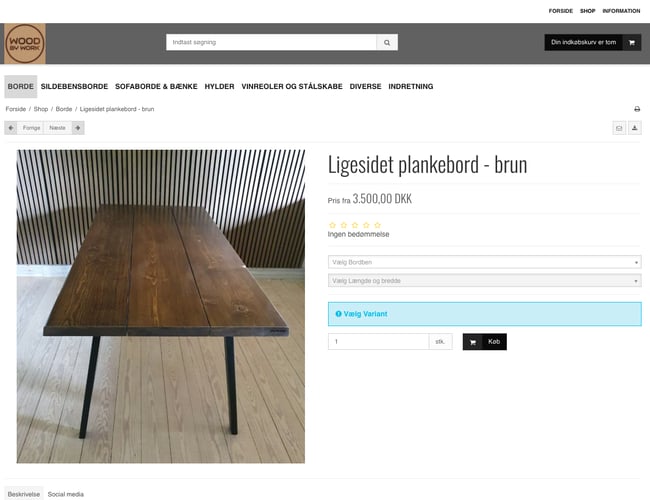Click the search magnifier icon
The width and height of the screenshot is (650, 500).
tap(387, 42)
